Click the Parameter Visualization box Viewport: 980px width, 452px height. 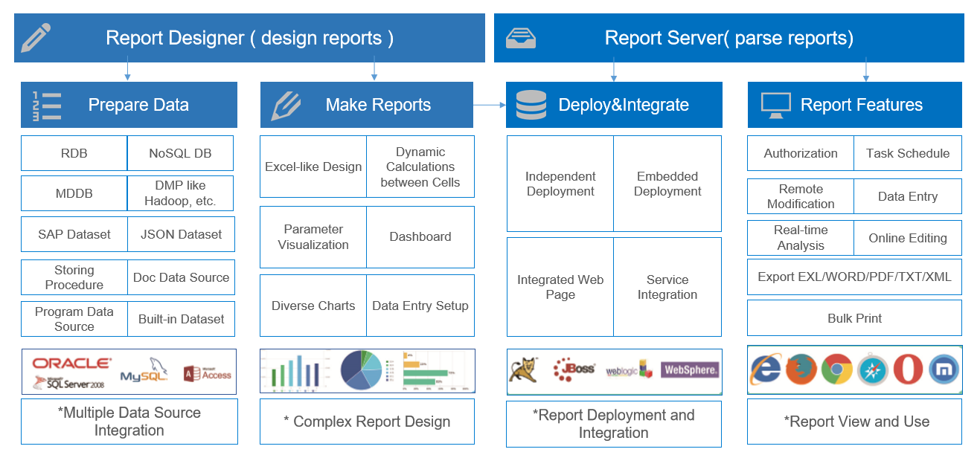(x=313, y=237)
